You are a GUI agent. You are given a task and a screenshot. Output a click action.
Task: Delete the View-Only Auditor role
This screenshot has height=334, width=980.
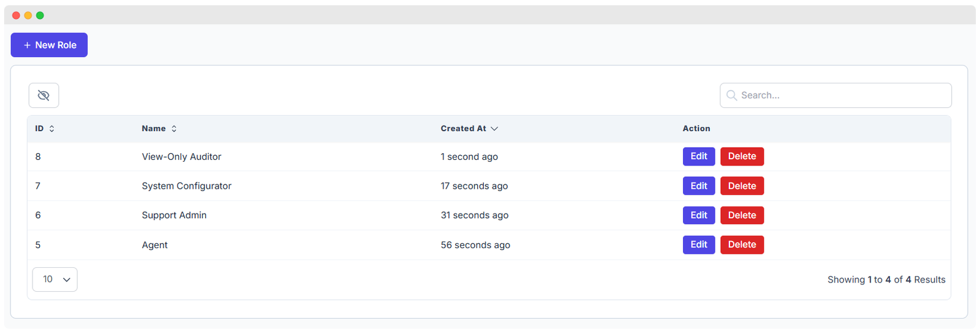click(x=742, y=156)
